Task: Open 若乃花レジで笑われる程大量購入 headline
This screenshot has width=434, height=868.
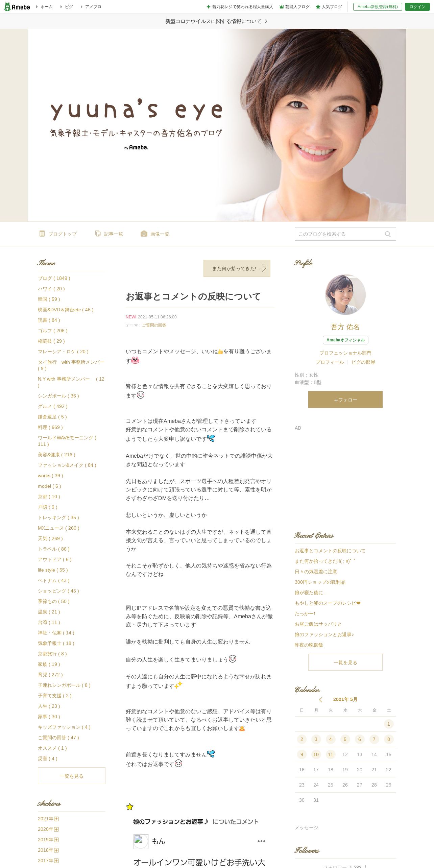Action: click(x=240, y=7)
